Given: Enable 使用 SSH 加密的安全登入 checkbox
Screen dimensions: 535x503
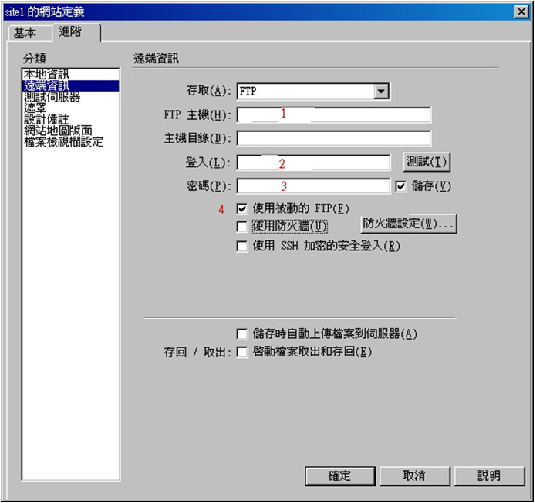Looking at the screenshot, I should click(242, 246).
